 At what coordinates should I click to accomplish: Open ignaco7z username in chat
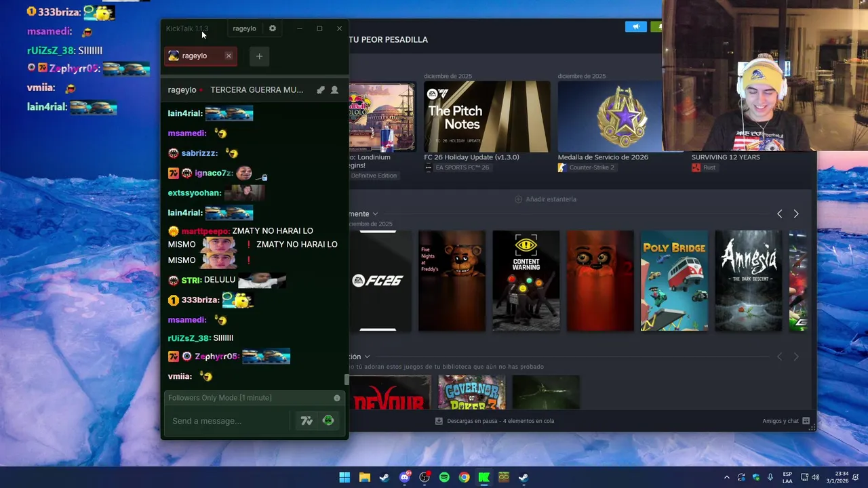pyautogui.click(x=214, y=174)
